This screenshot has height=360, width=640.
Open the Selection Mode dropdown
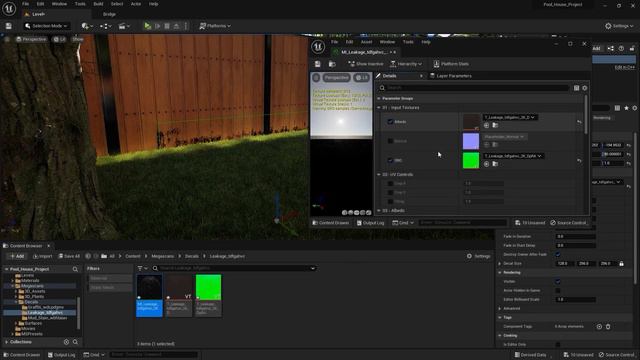(46, 26)
